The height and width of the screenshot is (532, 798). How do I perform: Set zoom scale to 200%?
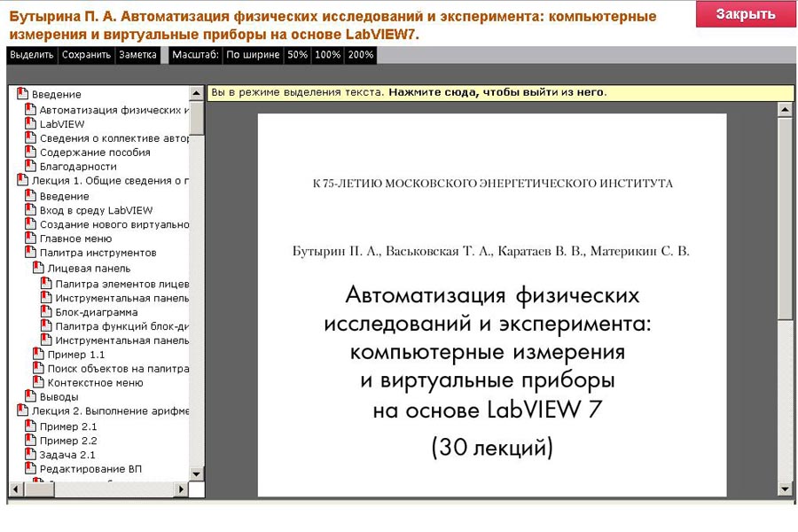361,55
